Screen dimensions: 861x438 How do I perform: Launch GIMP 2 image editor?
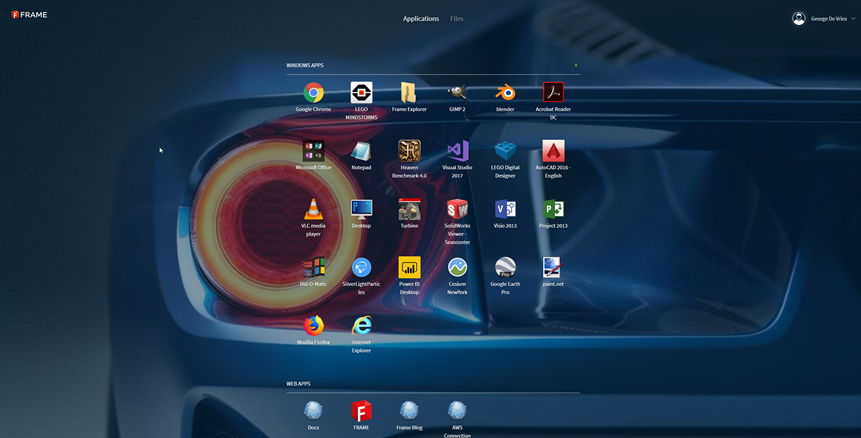pyautogui.click(x=457, y=93)
